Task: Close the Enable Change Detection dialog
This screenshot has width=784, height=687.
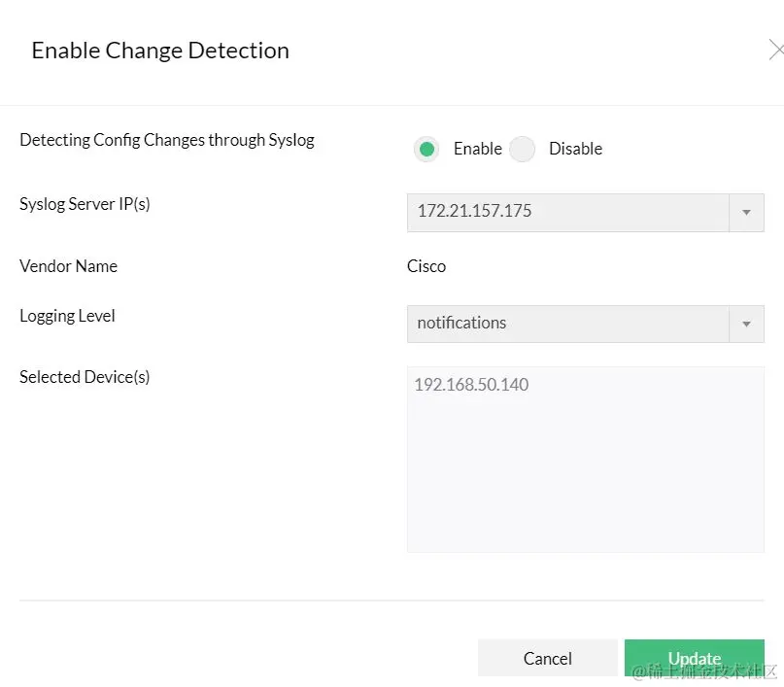Action: pos(775,50)
